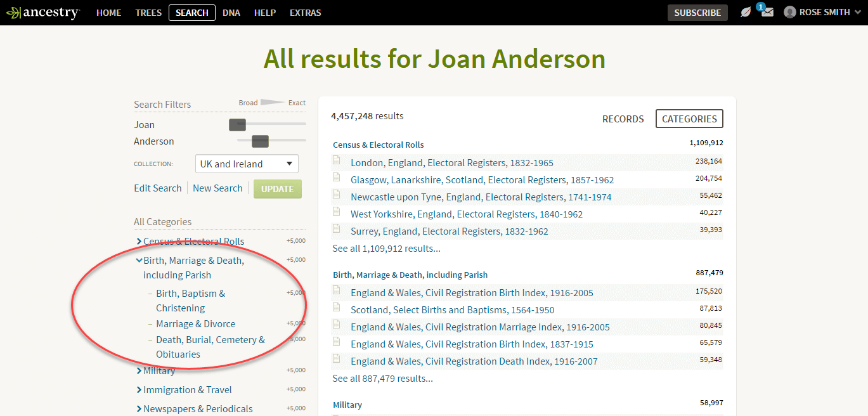
Task: Open the leaf hints icon
Action: (x=746, y=12)
